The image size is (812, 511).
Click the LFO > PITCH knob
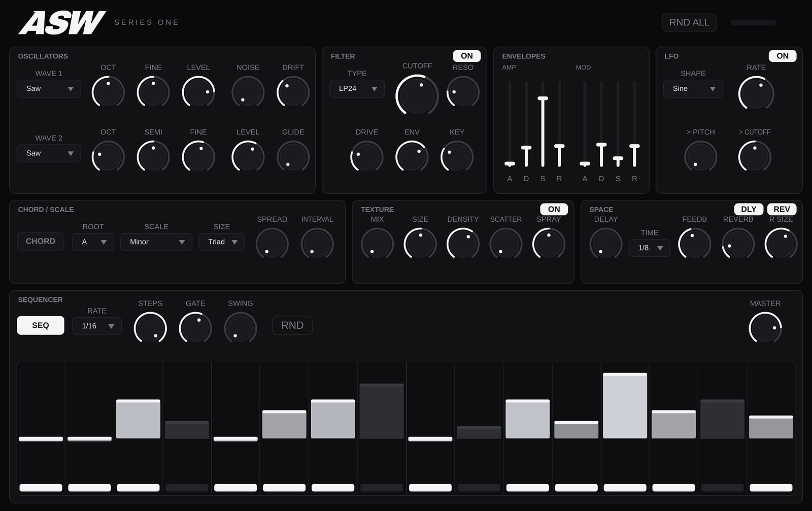(x=700, y=157)
